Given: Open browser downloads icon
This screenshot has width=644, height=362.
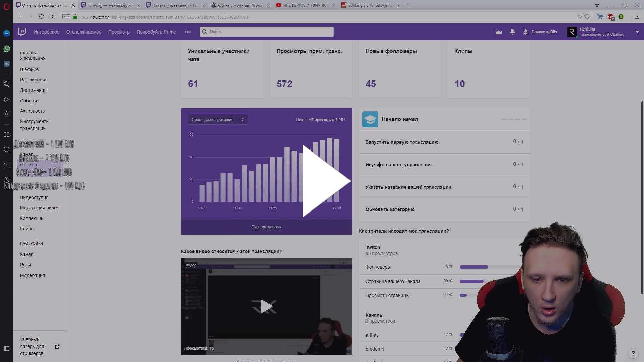Looking at the screenshot, I should coord(637,17).
